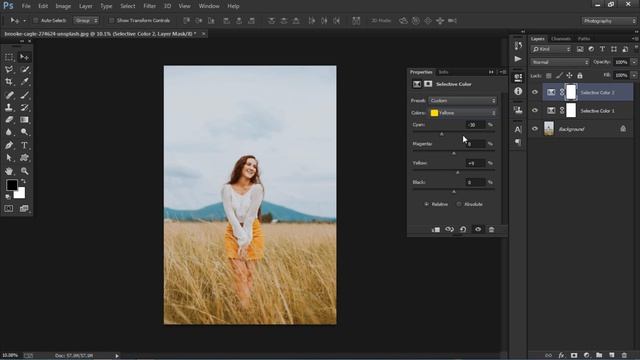Clip the adjustment to the layer below
Screen dimensions: 640x360
click(x=436, y=229)
